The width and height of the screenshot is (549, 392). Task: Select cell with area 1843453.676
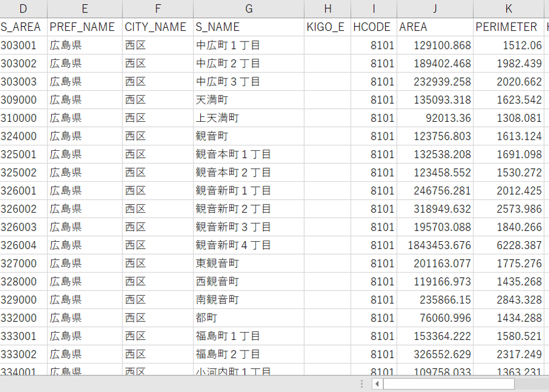click(435, 245)
